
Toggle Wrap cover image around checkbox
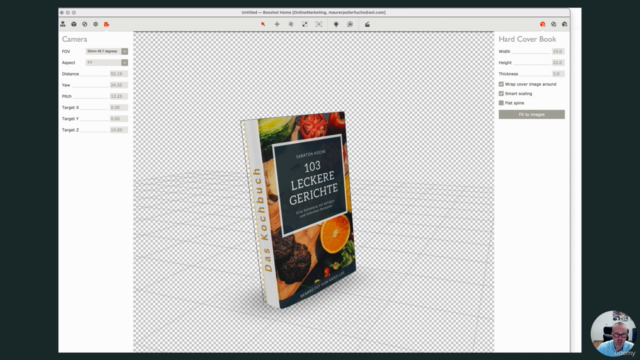tap(501, 84)
